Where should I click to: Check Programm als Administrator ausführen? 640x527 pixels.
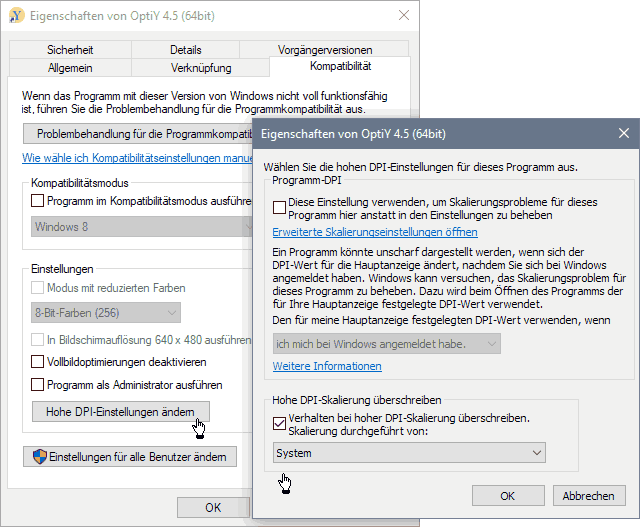tap(38, 385)
